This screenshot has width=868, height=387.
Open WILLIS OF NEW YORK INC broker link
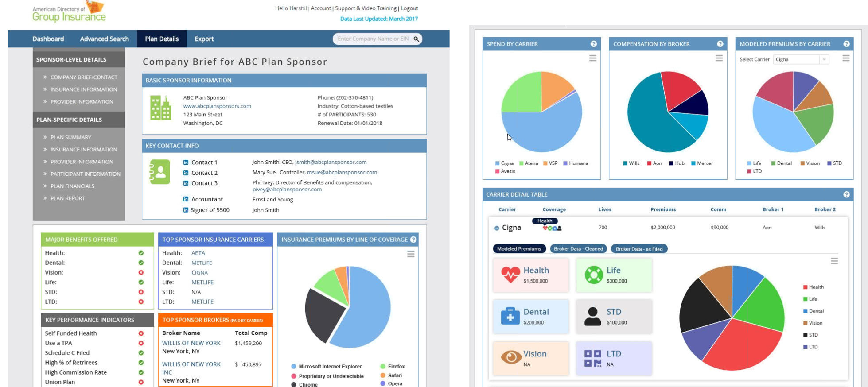(191, 368)
